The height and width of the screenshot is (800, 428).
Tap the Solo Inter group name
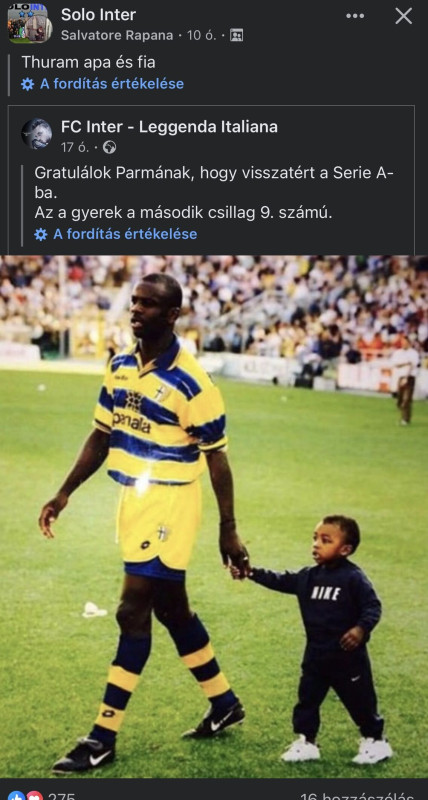[x=98, y=15]
